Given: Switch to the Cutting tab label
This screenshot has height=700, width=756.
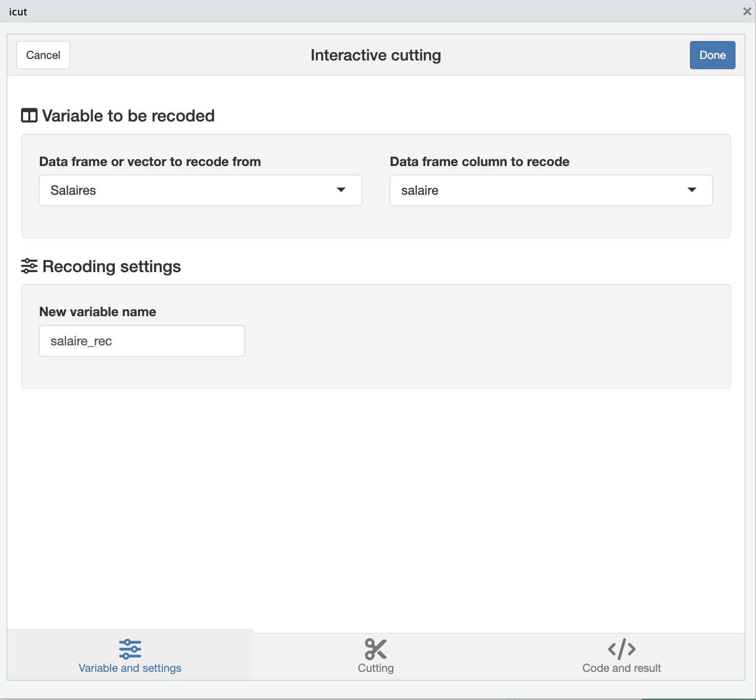Looking at the screenshot, I should click(x=376, y=668).
